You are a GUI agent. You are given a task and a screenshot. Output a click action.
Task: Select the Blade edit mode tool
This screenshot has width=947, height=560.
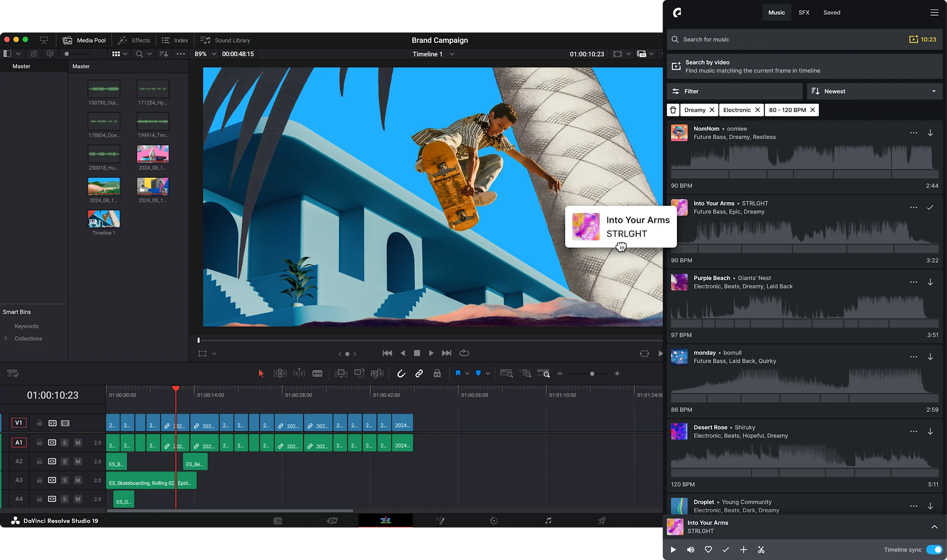point(318,373)
